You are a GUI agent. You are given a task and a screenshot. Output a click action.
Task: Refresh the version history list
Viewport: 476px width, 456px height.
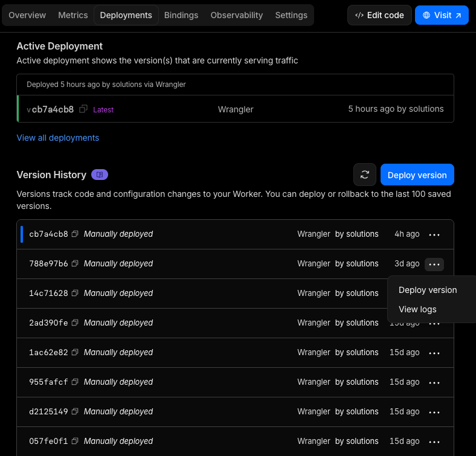tap(365, 175)
